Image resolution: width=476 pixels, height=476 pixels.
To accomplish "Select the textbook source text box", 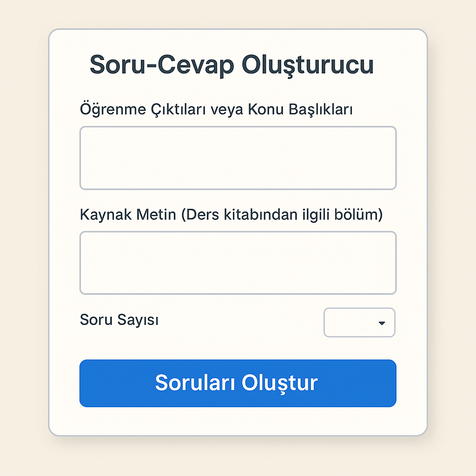I will [238, 263].
